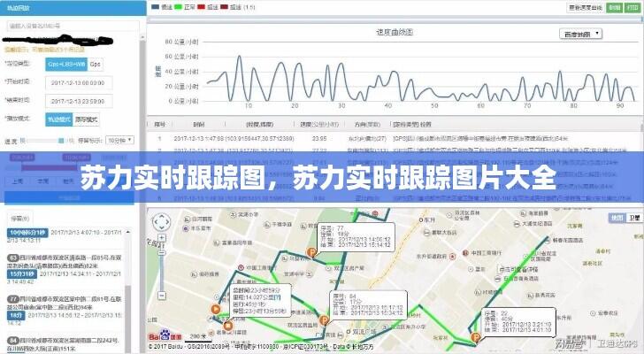Click the [?] link beside 里程 in popup
644x354 pixels.
click(x=278, y=297)
